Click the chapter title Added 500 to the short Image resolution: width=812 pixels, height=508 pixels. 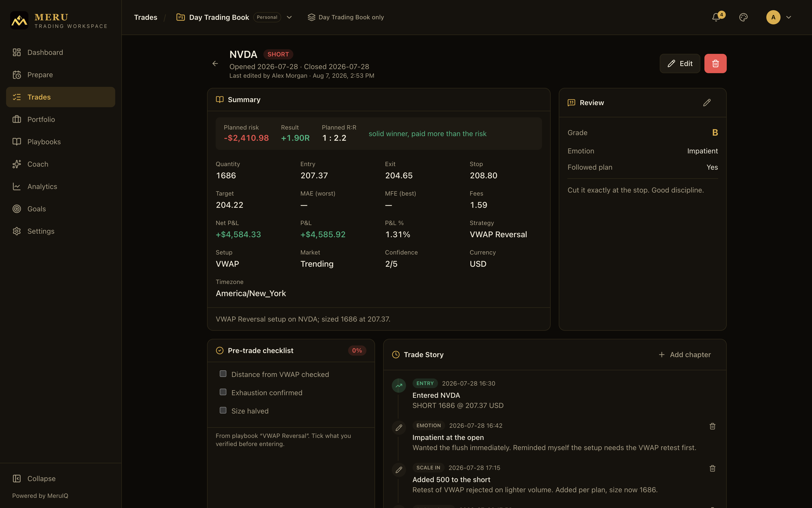tap(451, 480)
